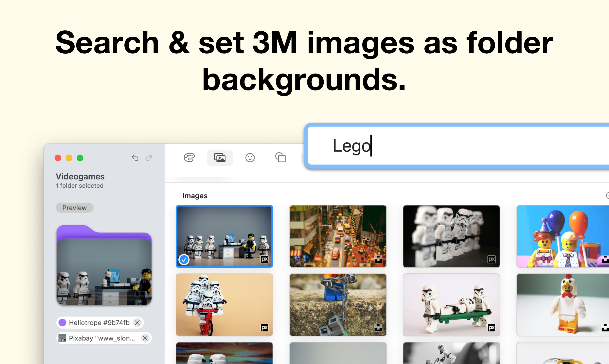The width and height of the screenshot is (609, 364).
Task: Click the Images section heading
Action: click(x=195, y=196)
